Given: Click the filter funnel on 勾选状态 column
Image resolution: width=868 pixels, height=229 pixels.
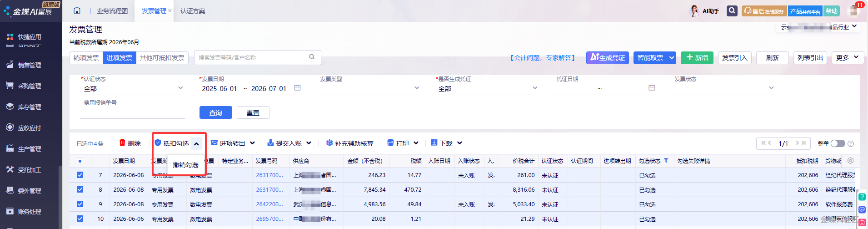Looking at the screenshot, I should coord(666,161).
